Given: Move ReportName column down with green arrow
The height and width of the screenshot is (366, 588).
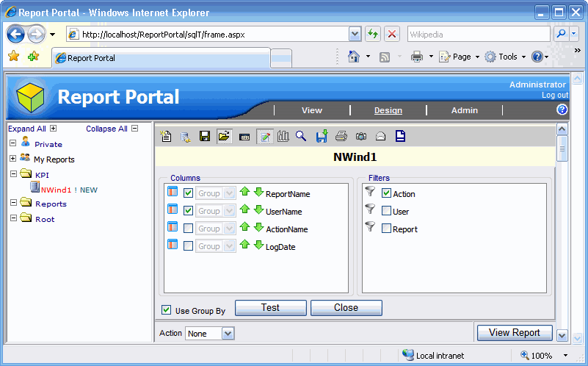Looking at the screenshot, I should [258, 193].
